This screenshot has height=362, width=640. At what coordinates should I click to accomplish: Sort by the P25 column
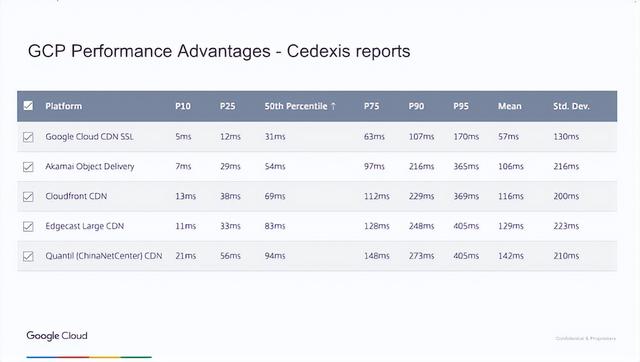227,106
